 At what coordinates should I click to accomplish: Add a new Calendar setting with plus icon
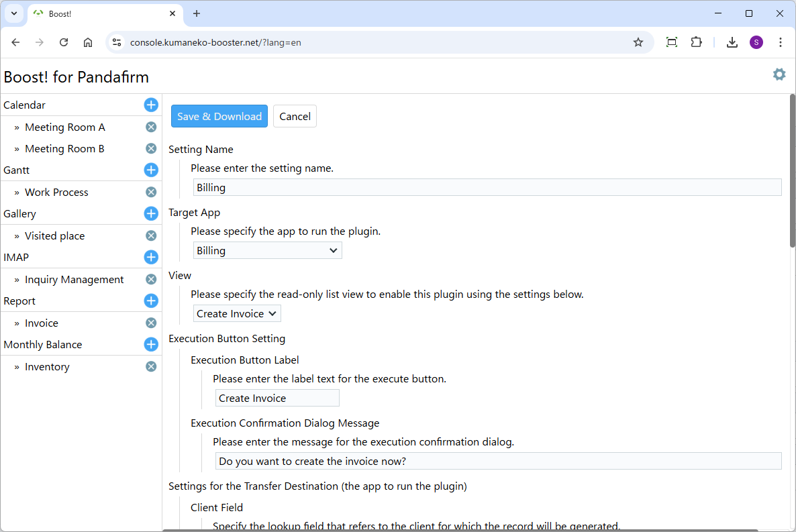[x=151, y=105]
